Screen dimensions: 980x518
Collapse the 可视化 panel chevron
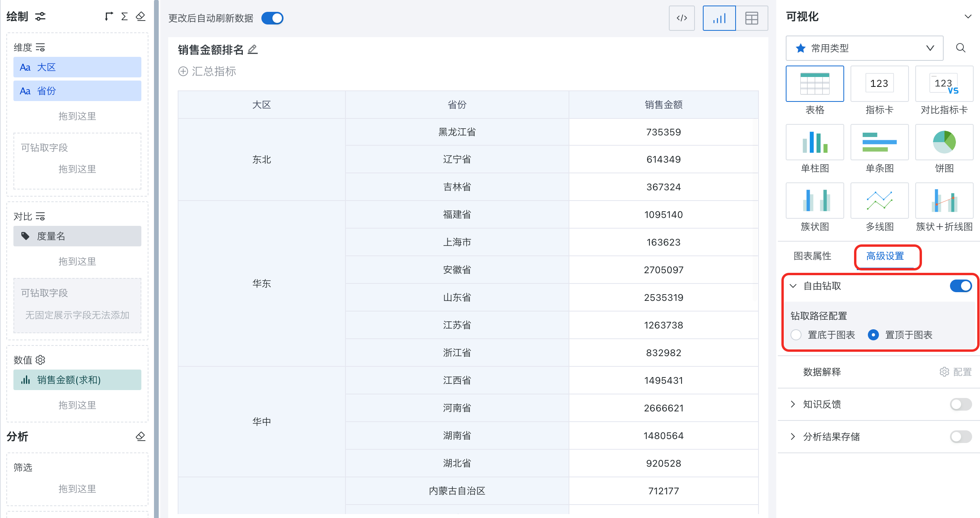pos(968,17)
